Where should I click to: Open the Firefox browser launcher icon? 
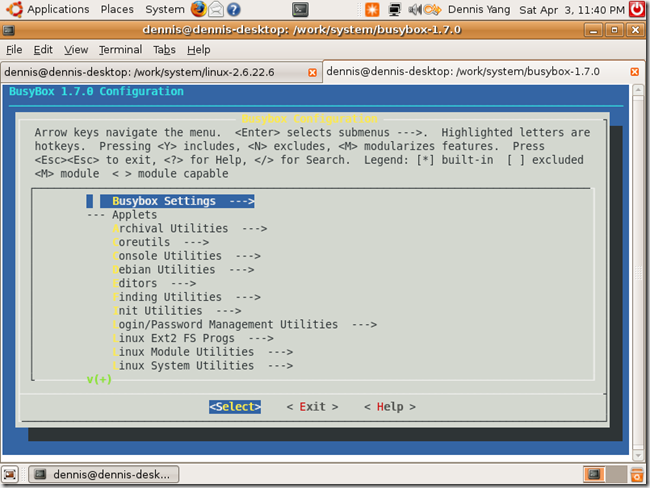tap(199, 9)
